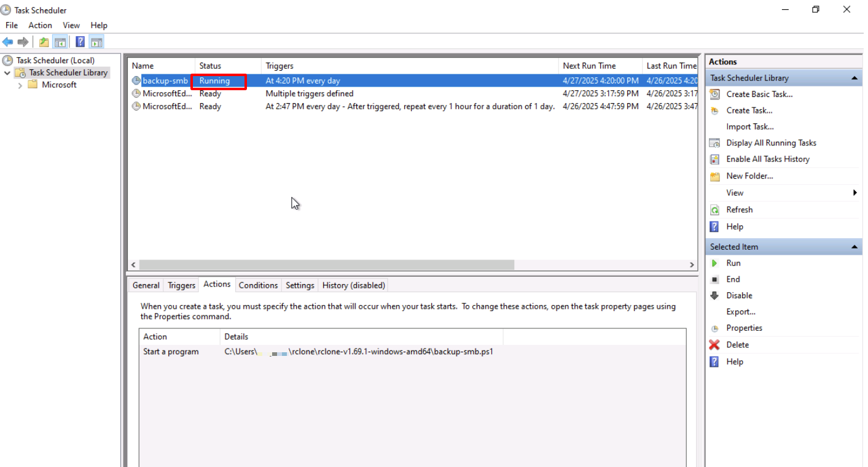
Task: Click the Up One Level folder icon
Action: [x=44, y=42]
